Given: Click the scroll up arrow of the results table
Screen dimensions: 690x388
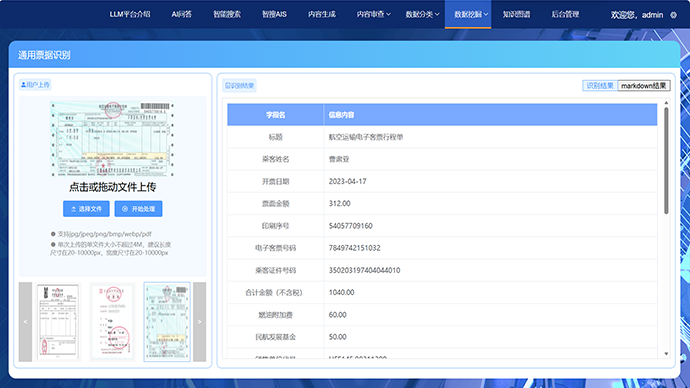Looking at the screenshot, I should tap(666, 102).
